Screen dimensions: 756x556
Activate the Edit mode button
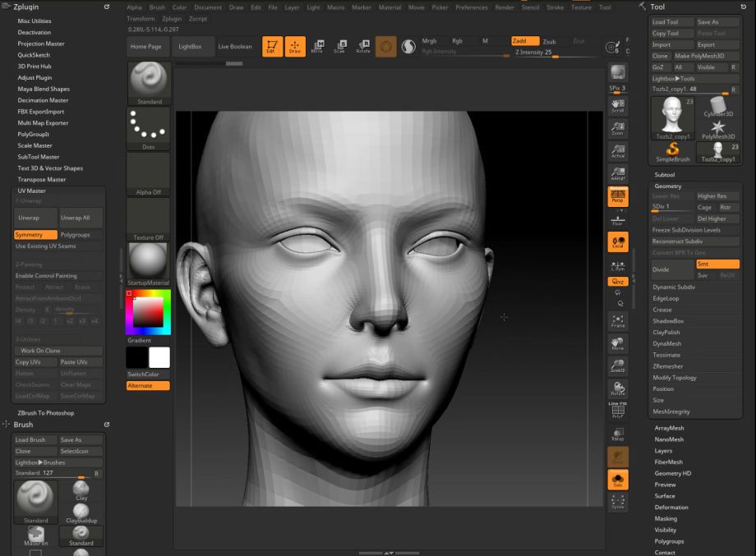click(x=273, y=47)
